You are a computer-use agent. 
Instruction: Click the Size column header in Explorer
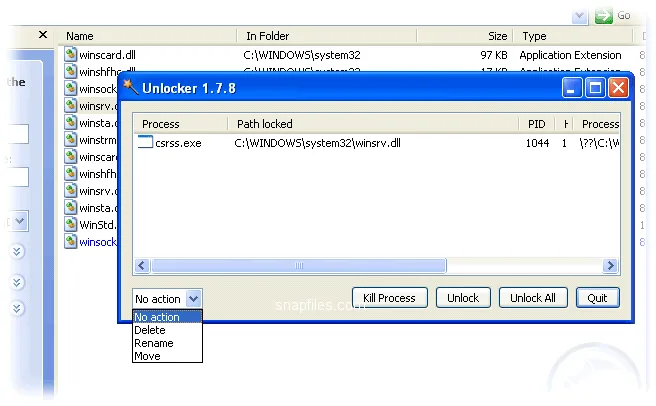[464, 36]
